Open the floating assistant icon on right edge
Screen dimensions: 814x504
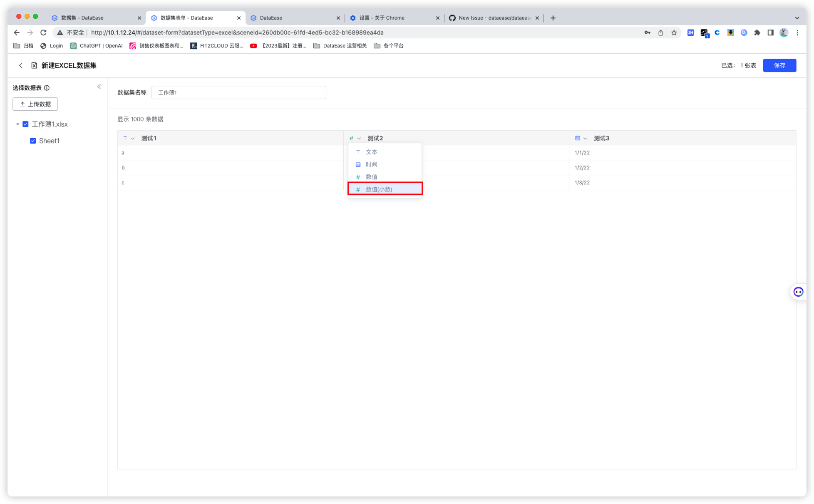click(x=799, y=291)
